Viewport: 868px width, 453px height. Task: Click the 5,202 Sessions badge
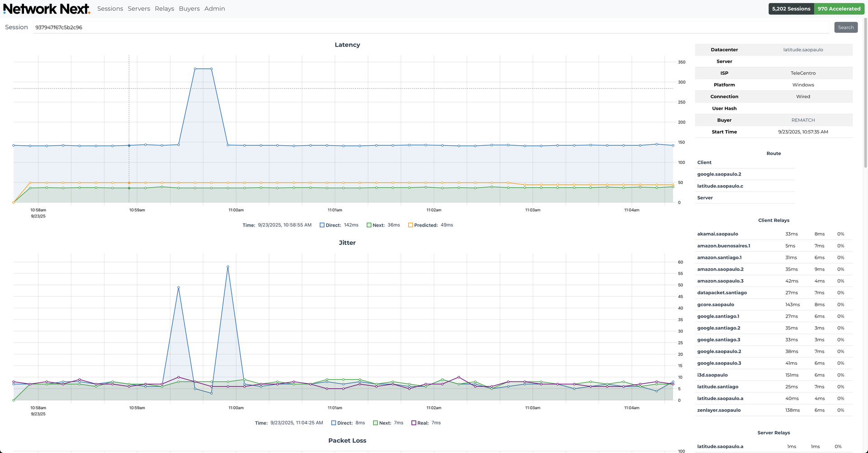[x=791, y=9]
